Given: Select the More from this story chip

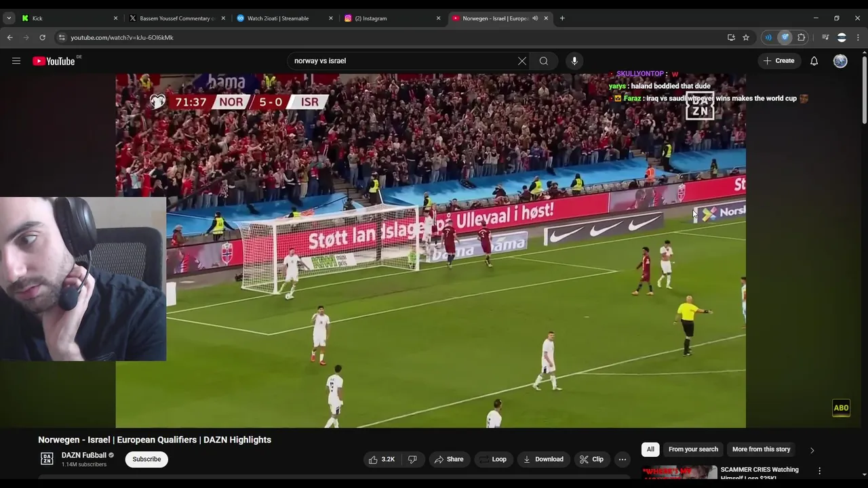Looking at the screenshot, I should click(761, 449).
